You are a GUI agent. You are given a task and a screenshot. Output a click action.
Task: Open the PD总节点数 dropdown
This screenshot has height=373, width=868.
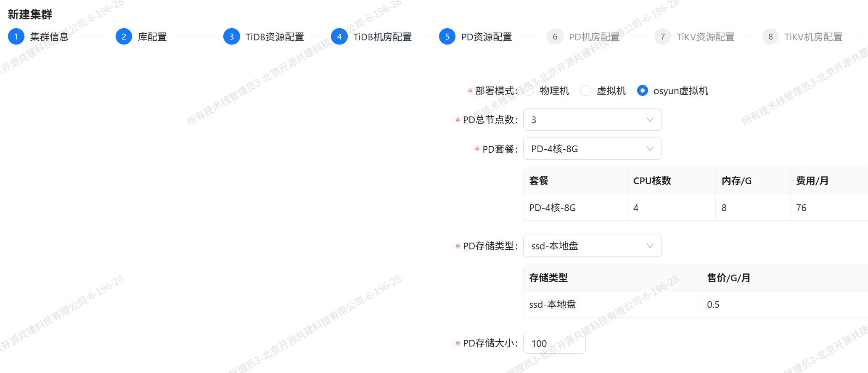[592, 120]
